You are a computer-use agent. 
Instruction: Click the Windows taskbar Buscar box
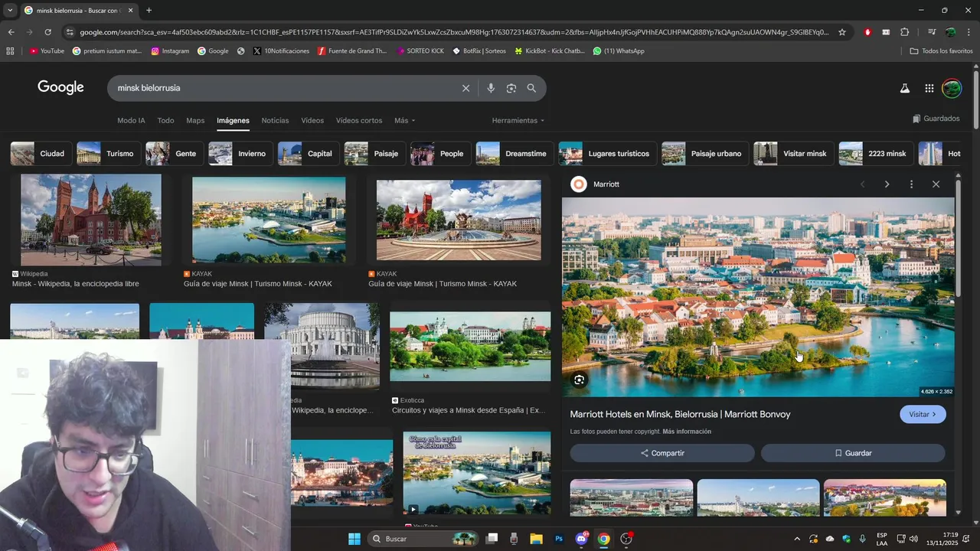coord(423,539)
